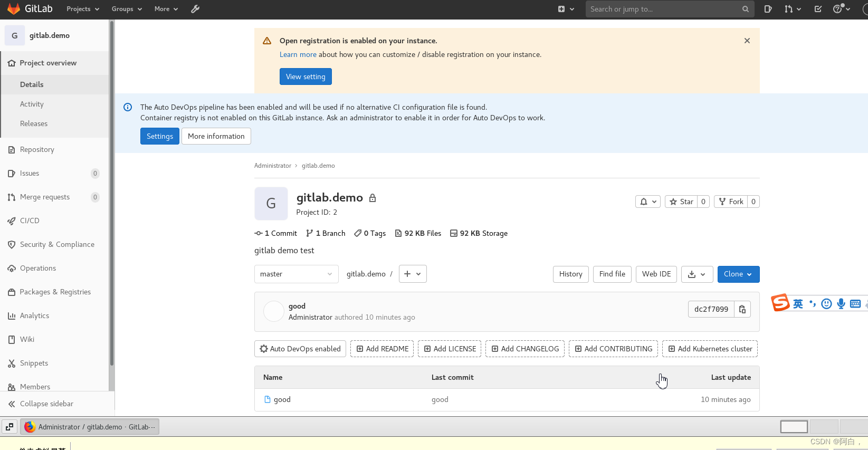Open the Groups menu
The image size is (868, 450).
127,9
